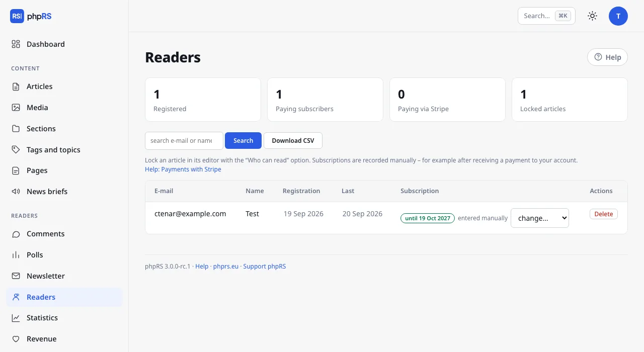Click the Readers person icon
The height and width of the screenshot is (352, 644).
tap(16, 297)
